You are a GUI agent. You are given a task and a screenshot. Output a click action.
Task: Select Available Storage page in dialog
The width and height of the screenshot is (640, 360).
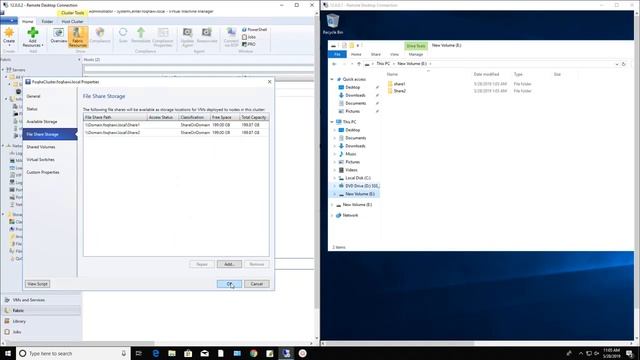coord(50,122)
